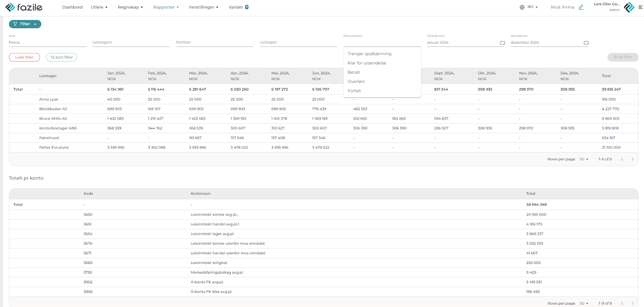Click Leieinntekt leilighet account name

209,263
